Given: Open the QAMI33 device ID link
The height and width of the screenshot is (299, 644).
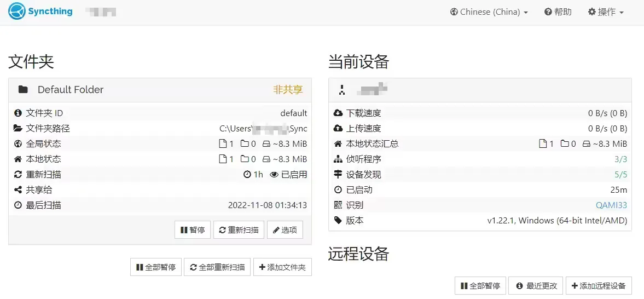Looking at the screenshot, I should (x=611, y=205).
